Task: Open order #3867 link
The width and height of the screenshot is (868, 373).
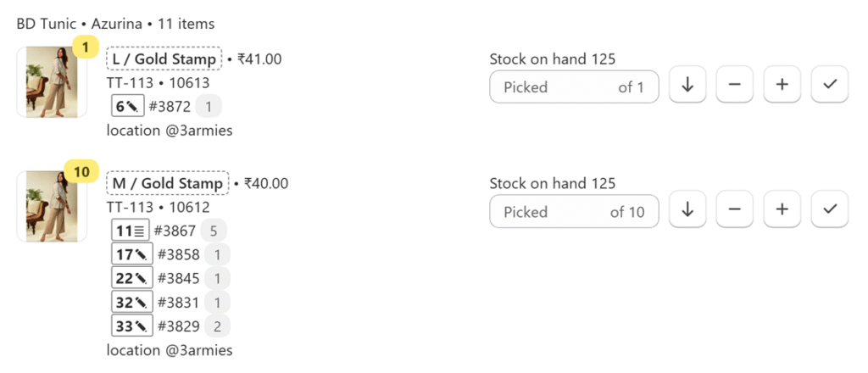Action: tap(175, 231)
